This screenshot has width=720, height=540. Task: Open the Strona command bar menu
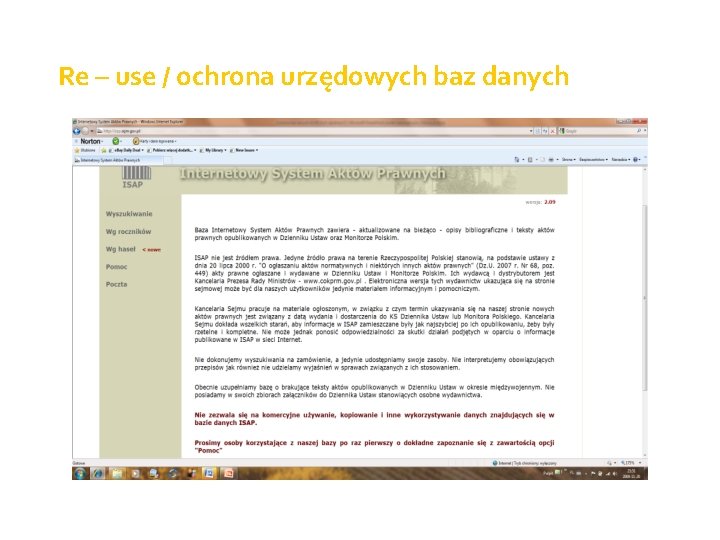[568, 159]
